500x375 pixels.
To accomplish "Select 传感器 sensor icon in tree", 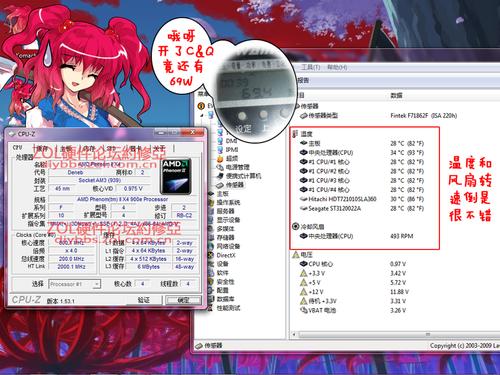I will click(220, 185).
